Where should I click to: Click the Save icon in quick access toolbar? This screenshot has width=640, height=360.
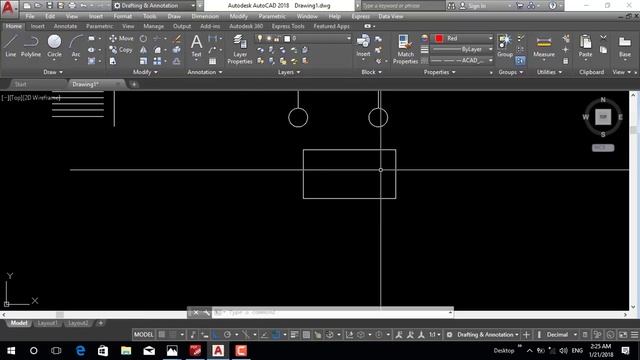pyautogui.click(x=49, y=5)
